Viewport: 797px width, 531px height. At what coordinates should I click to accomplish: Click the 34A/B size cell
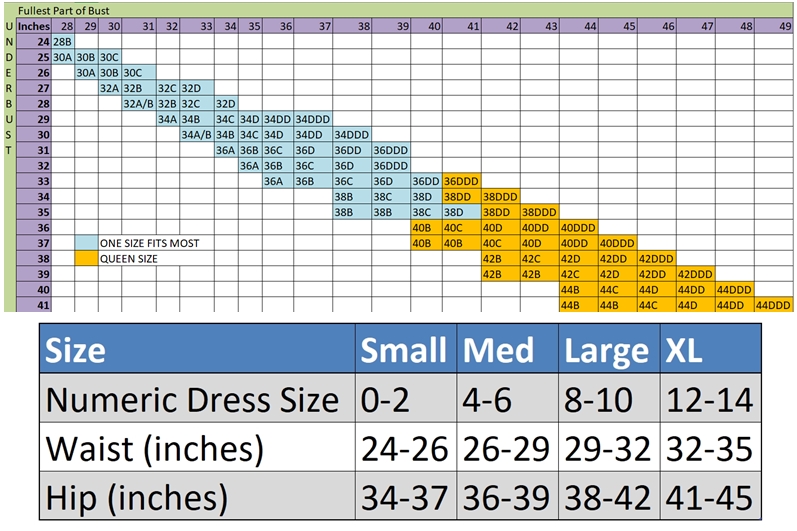(196, 134)
